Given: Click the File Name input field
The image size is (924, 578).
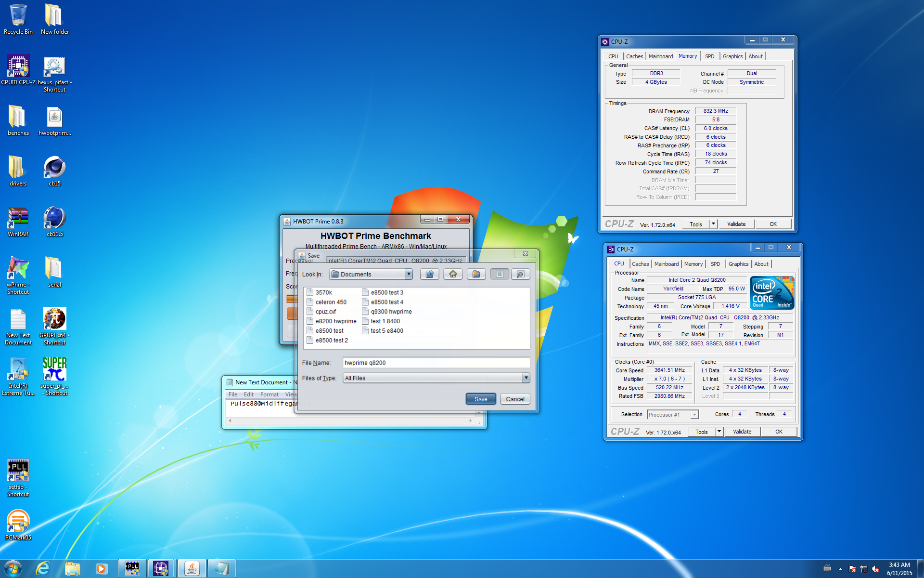Looking at the screenshot, I should [x=436, y=363].
